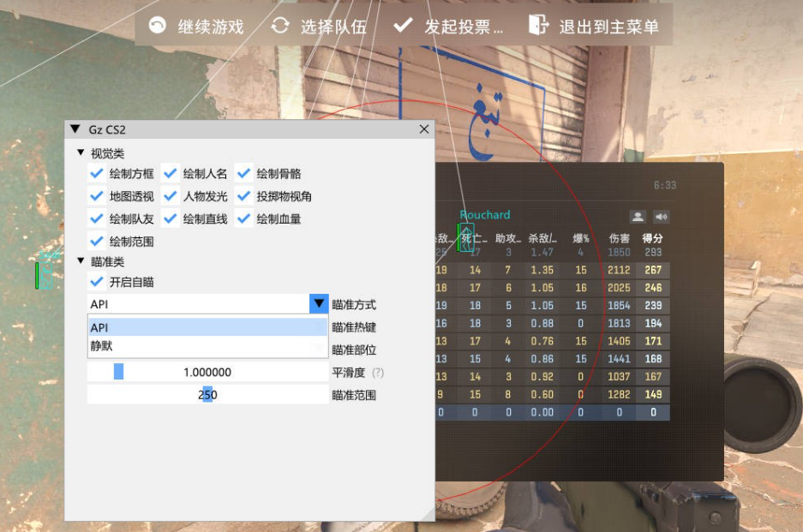Toggle the 绘制范围 checkbox
Viewport: 803px width, 532px height.
[x=96, y=242]
